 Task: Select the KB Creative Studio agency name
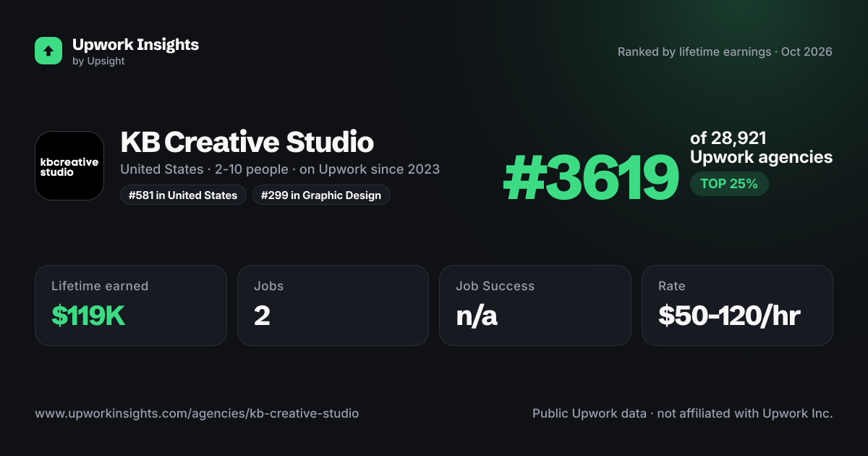pos(247,142)
